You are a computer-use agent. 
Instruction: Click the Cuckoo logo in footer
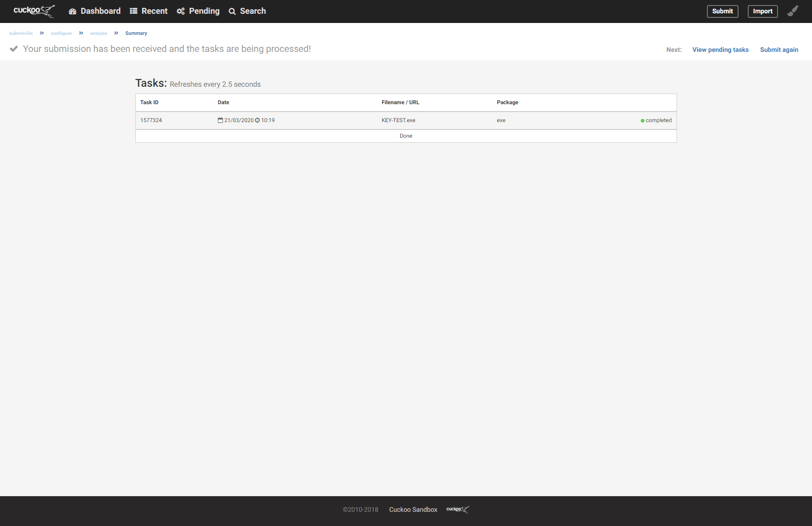458,509
